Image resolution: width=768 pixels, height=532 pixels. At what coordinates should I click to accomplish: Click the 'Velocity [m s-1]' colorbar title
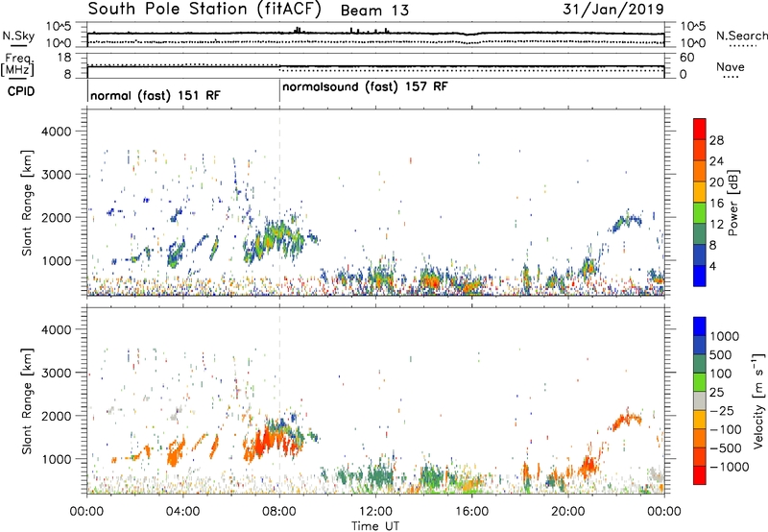[x=758, y=400]
